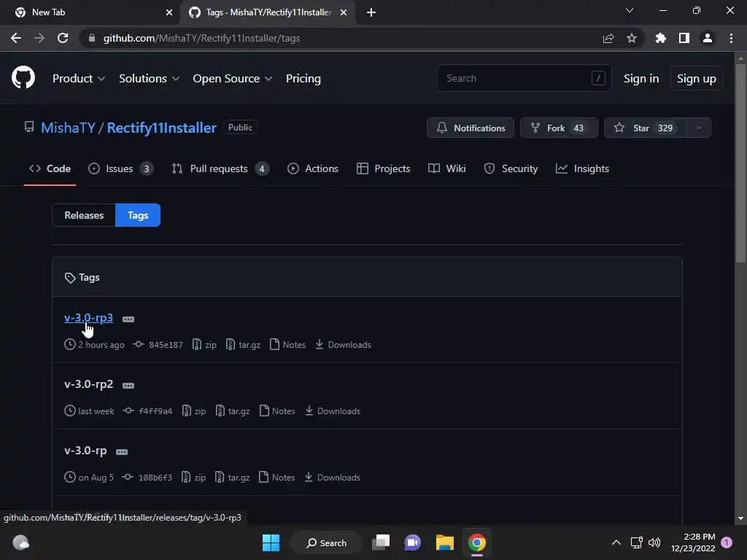Open Notes for v-3.0-rp2
The width and height of the screenshot is (747, 560).
click(277, 411)
